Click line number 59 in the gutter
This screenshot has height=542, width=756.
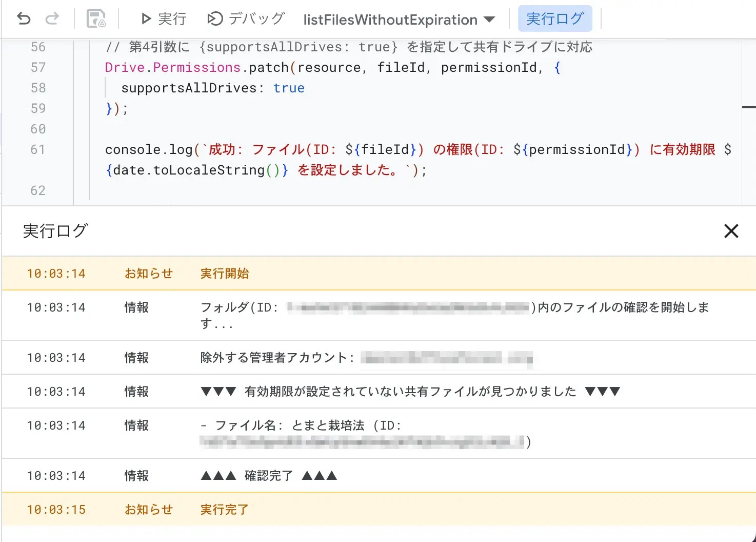coord(38,108)
